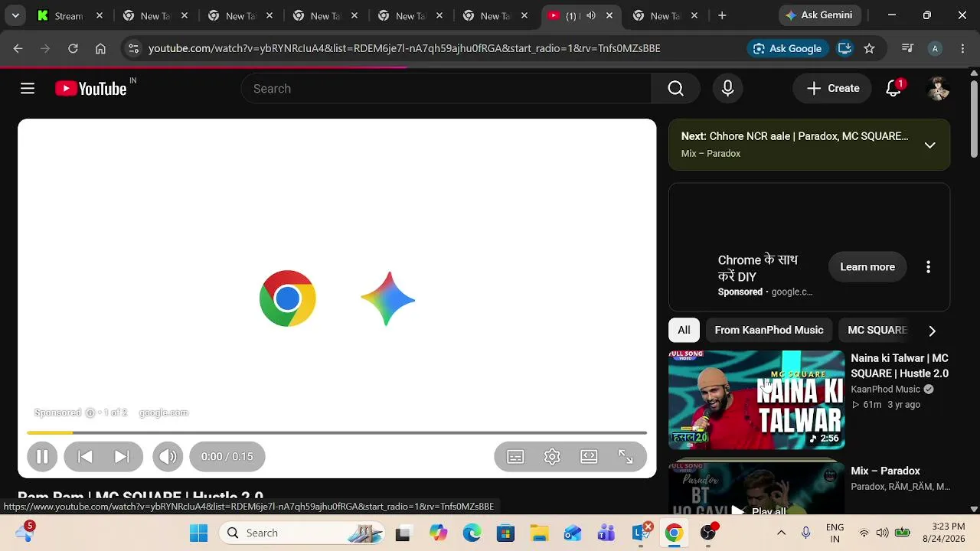Mute the video player volume

[168, 457]
